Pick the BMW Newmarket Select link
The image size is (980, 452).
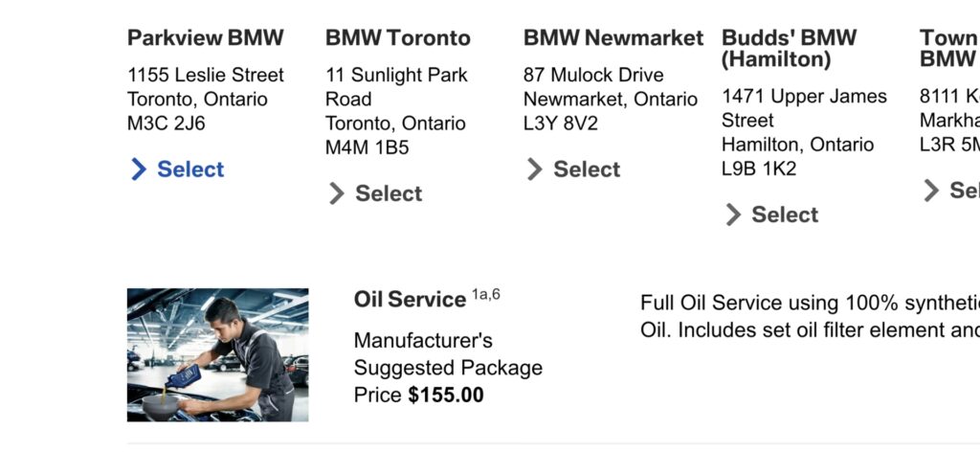pyautogui.click(x=587, y=169)
